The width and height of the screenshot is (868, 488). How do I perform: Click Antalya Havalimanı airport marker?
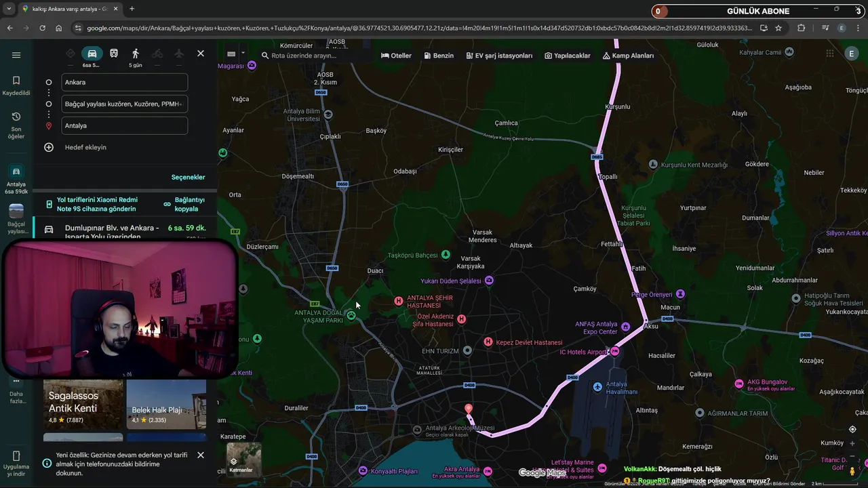point(597,387)
